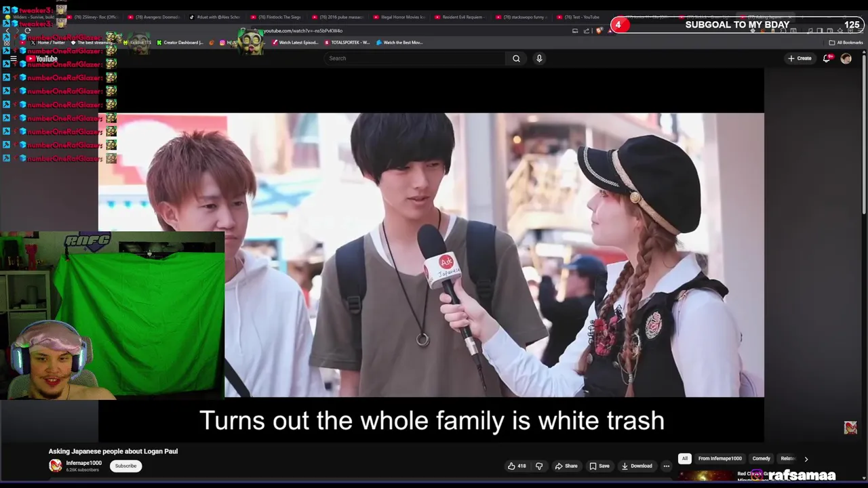Open more actions three-dot menu

(667, 466)
